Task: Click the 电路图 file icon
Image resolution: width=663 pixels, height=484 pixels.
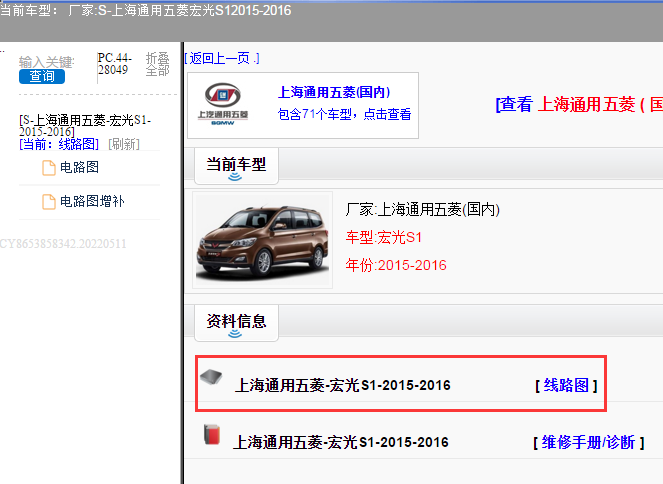Action: (x=49, y=168)
